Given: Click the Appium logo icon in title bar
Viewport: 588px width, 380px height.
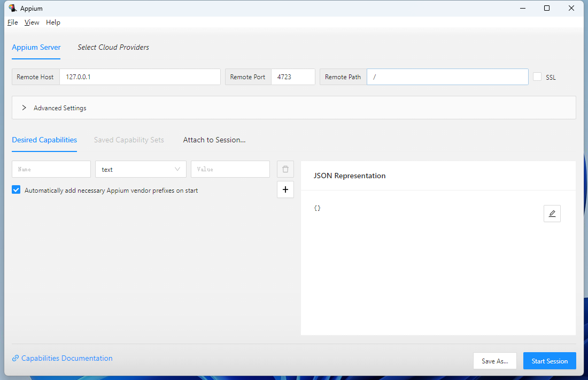Looking at the screenshot, I should pyautogui.click(x=13, y=8).
